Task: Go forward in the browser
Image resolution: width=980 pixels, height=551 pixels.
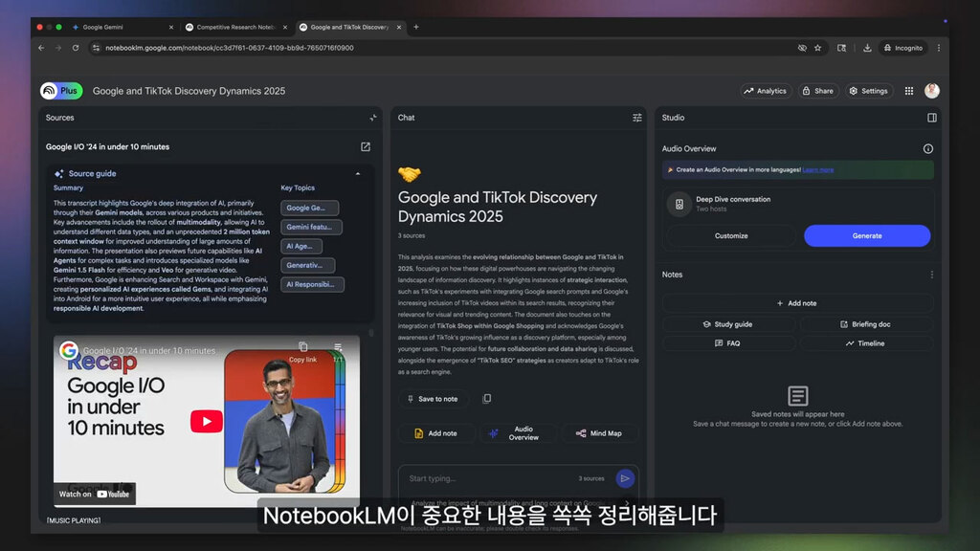Action: pos(58,48)
